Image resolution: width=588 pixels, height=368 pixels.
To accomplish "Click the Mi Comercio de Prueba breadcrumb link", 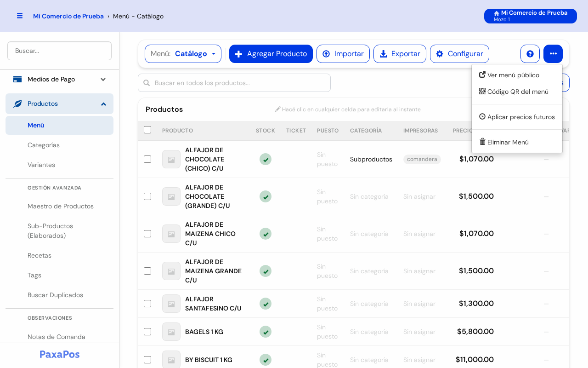I will coord(68,16).
